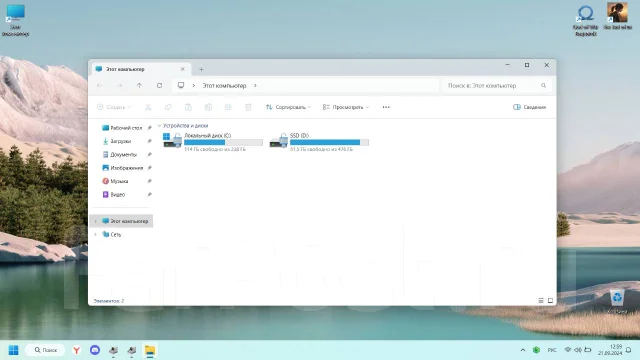Click the language indicator in tray
Viewport: 640px width, 360px height.
pyautogui.click(x=552, y=350)
